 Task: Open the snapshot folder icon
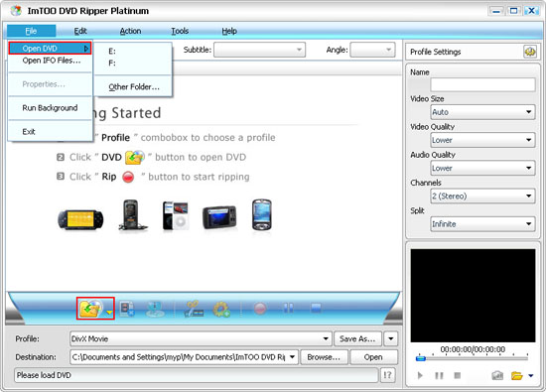coord(517,375)
